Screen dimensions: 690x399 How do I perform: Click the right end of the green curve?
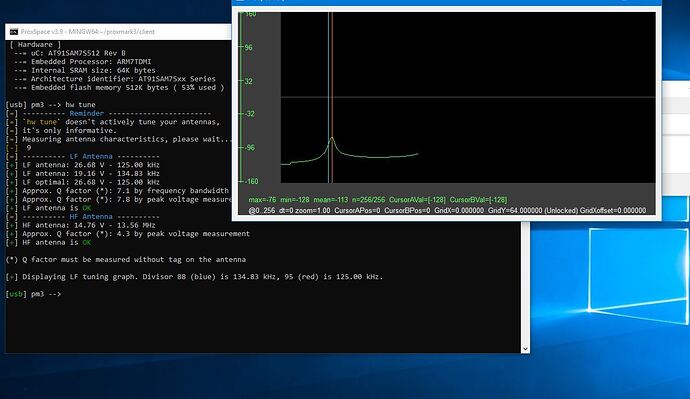[416, 154]
